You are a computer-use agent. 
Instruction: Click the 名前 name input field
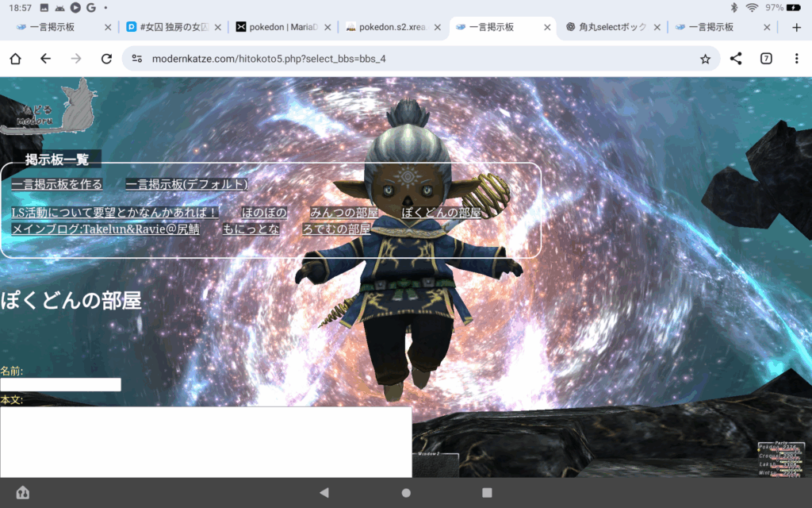pyautogui.click(x=60, y=385)
